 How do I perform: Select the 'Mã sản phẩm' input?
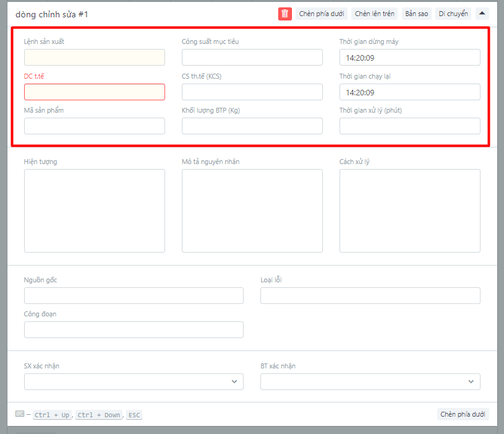click(95, 126)
